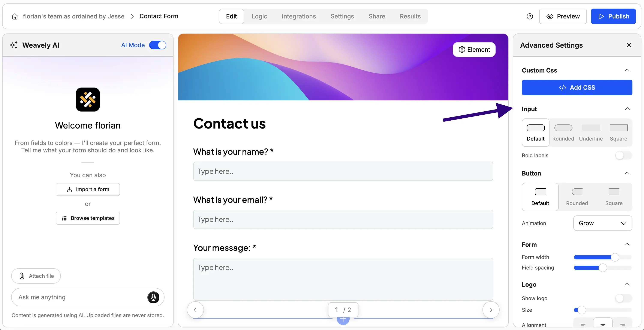Open the help question mark icon
This screenshot has height=330, width=644.
pyautogui.click(x=530, y=16)
